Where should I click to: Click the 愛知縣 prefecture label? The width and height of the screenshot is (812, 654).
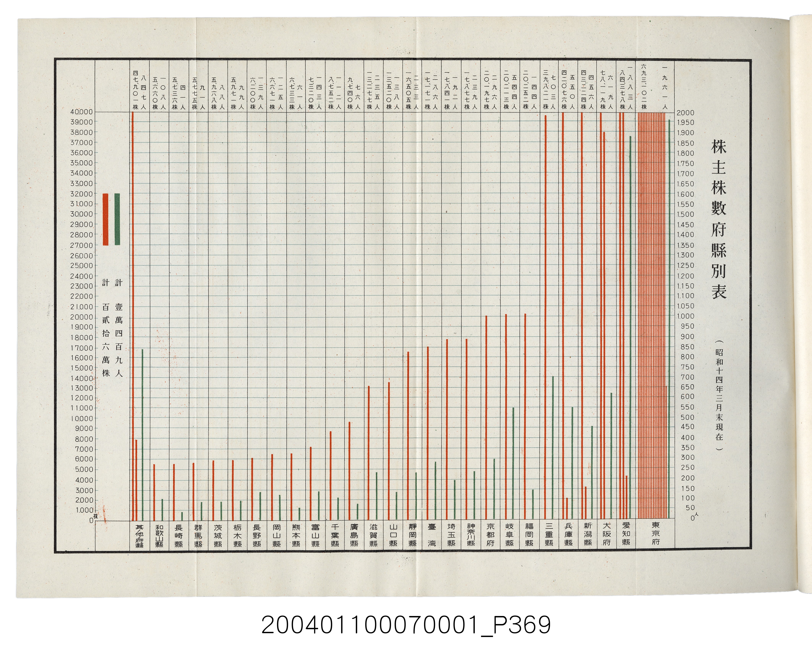[x=626, y=534]
